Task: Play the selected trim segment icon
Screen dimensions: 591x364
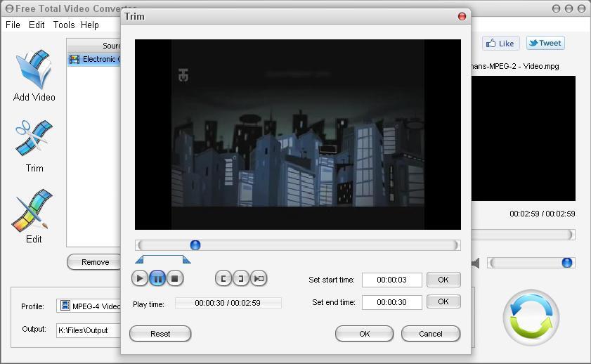Action: tap(259, 278)
